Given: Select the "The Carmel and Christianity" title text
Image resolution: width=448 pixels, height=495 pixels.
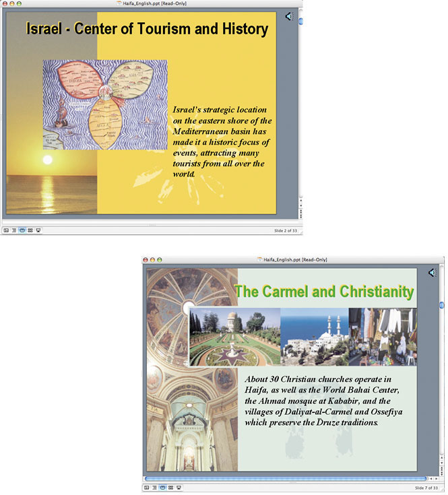Looking at the screenshot, I should coord(324,292).
